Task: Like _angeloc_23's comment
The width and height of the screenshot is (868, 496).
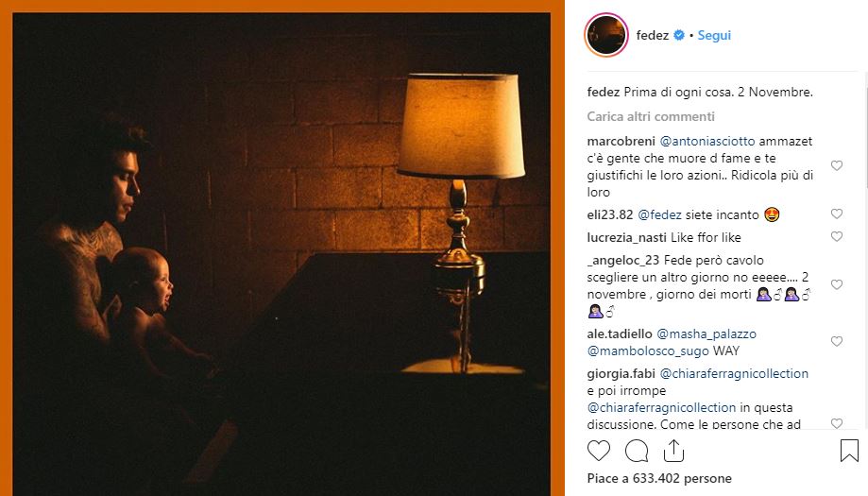Action: [x=836, y=284]
